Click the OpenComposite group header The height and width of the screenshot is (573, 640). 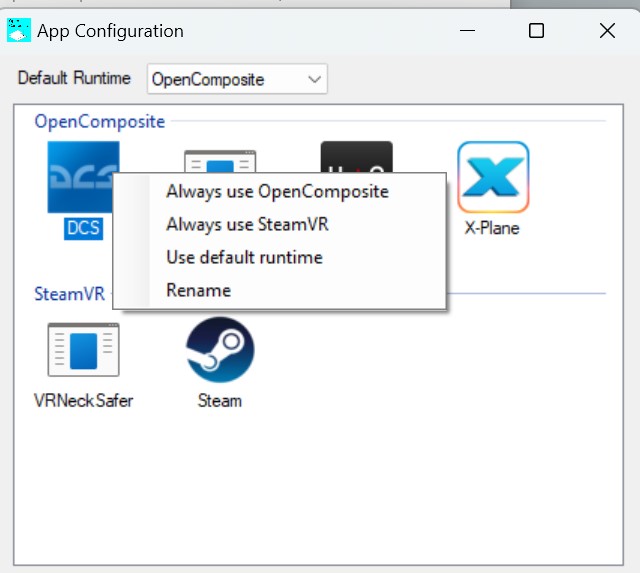[x=100, y=121]
